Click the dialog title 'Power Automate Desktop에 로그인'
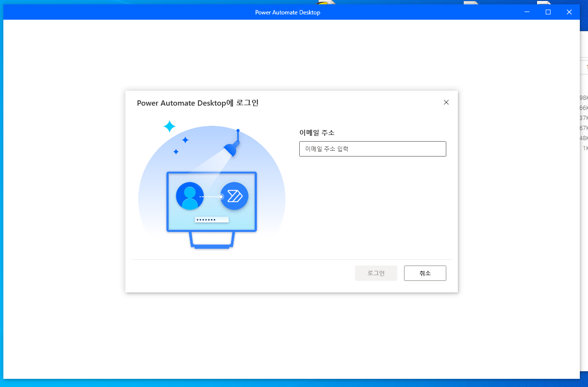The image size is (588, 387). tap(198, 103)
